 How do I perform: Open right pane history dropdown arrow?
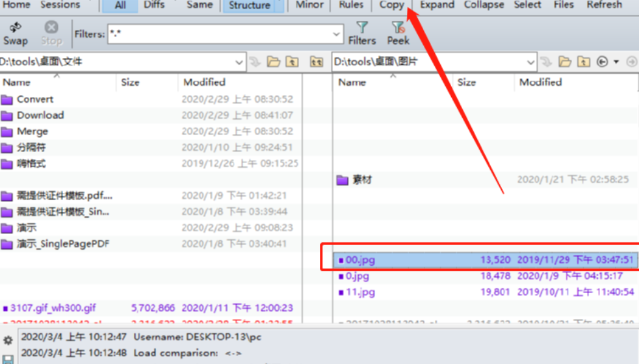click(616, 62)
